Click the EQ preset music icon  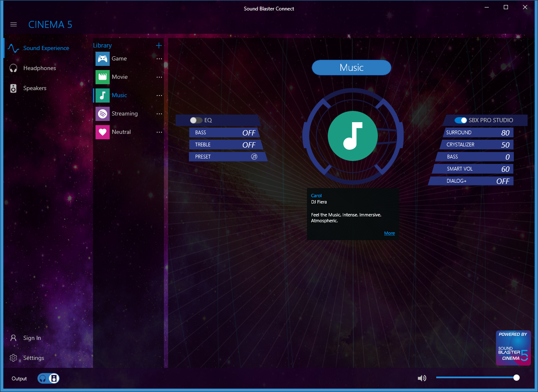click(254, 157)
